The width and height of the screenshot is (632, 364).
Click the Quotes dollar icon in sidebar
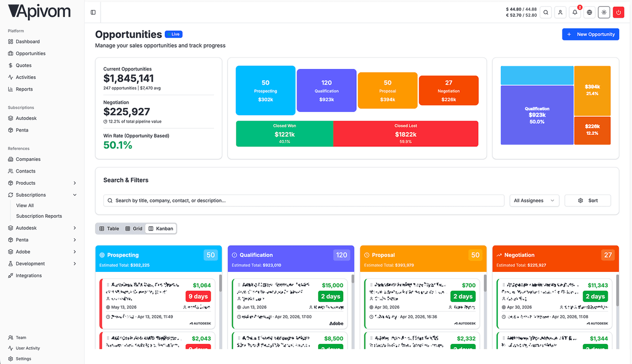point(11,65)
